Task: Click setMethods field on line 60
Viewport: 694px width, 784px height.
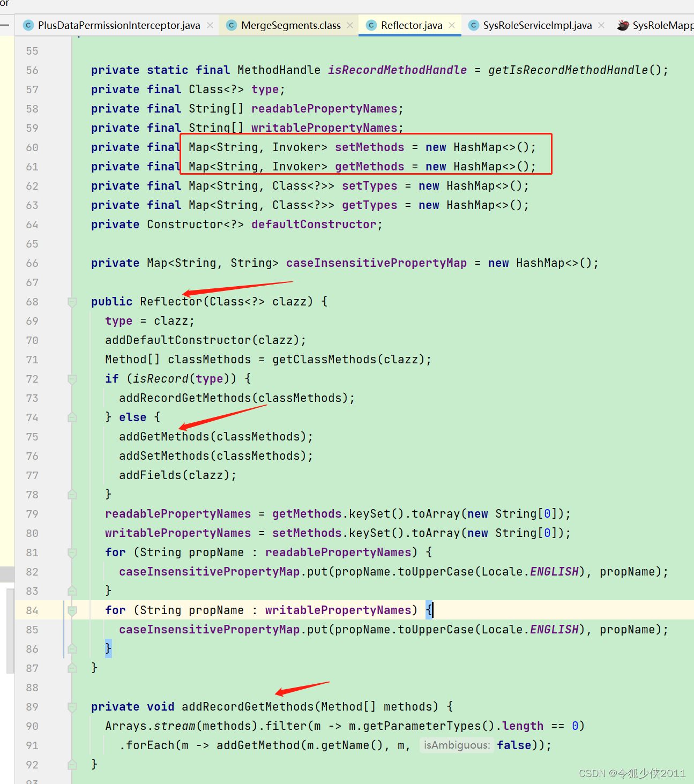Action: [x=370, y=147]
